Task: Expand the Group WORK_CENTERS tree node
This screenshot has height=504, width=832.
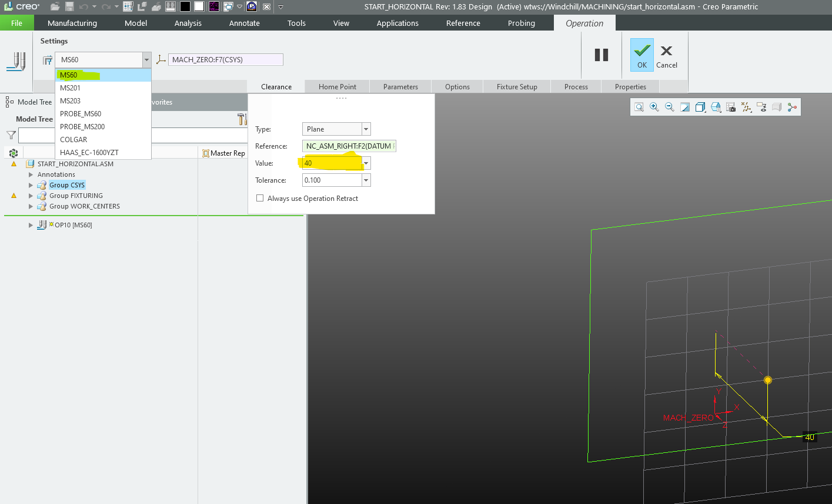Action: (x=31, y=206)
